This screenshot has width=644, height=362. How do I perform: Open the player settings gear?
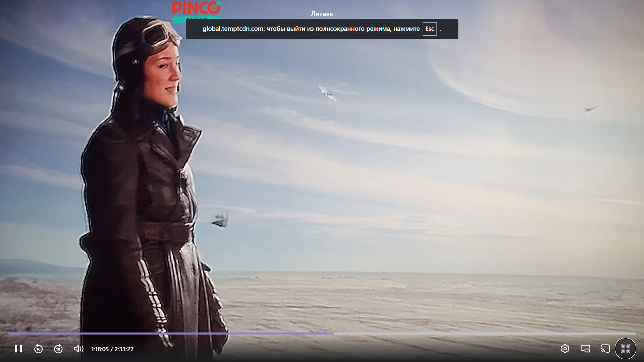tap(565, 349)
